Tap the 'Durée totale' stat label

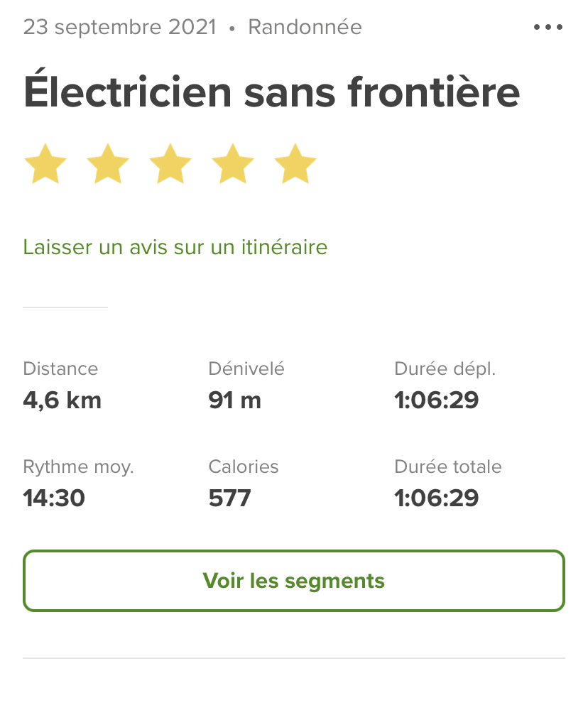[448, 466]
